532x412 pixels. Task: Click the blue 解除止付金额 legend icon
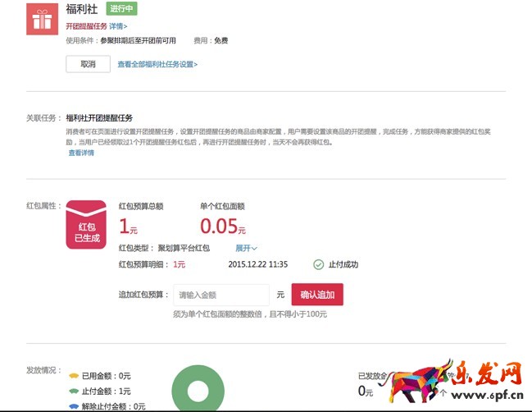tap(72, 405)
